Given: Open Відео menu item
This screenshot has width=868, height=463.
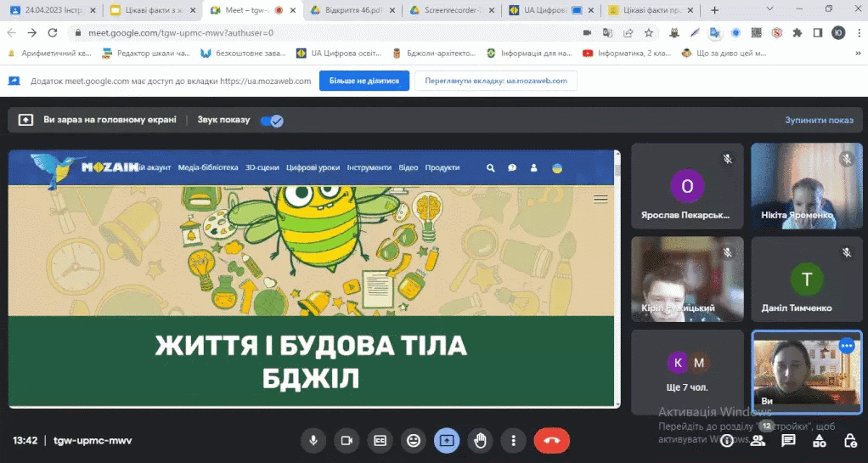Looking at the screenshot, I should click(x=409, y=167).
